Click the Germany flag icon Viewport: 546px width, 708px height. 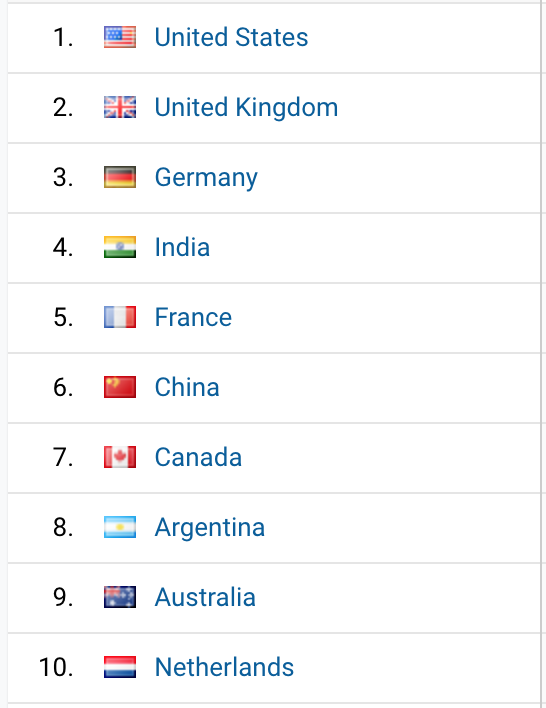click(x=120, y=177)
